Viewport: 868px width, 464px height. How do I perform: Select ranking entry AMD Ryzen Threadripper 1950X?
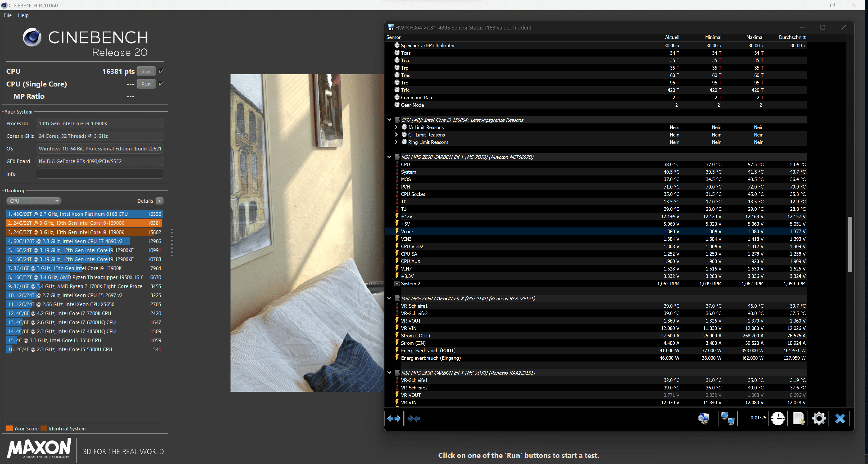tap(85, 277)
